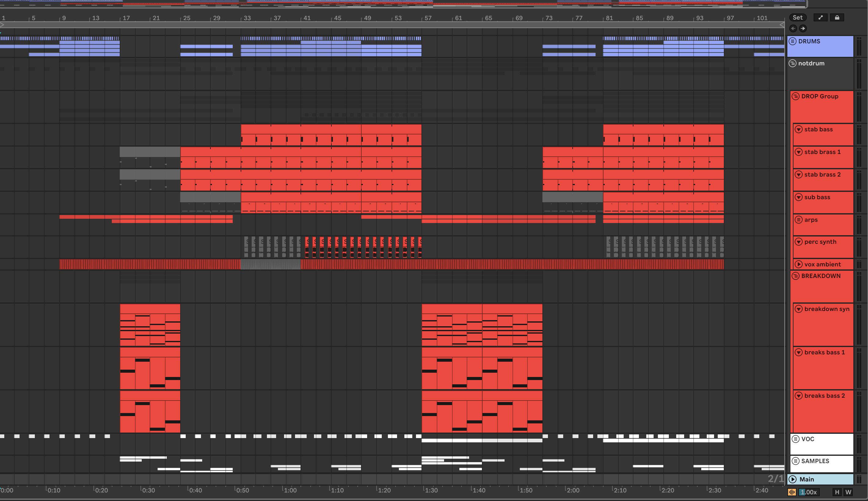Fold the breaks bass 1 track
Viewport: 868px width, 501px height.
(x=799, y=352)
